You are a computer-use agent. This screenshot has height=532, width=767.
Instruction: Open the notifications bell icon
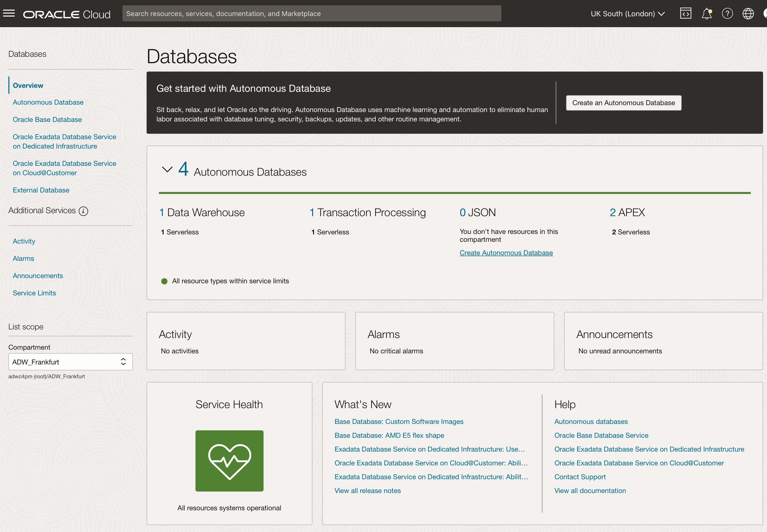(706, 14)
